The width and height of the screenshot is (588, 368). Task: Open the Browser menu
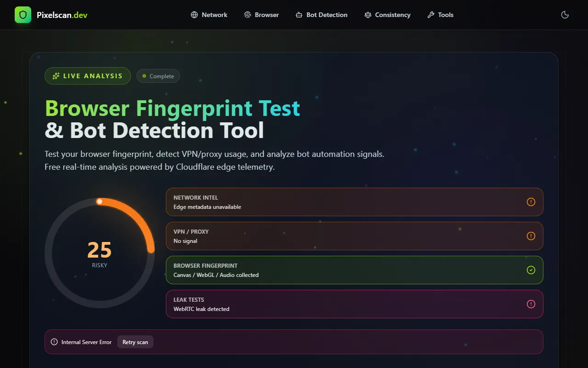pyautogui.click(x=261, y=15)
